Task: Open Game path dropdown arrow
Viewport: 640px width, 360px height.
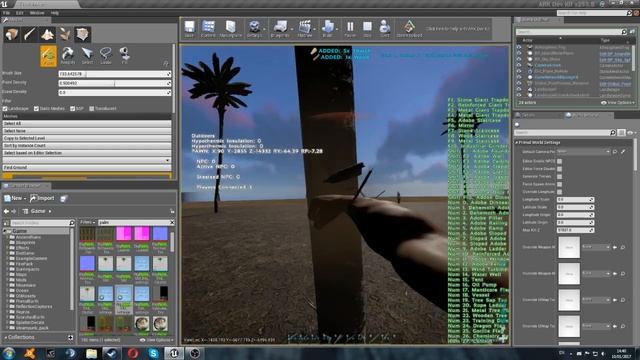Action: pos(50,211)
